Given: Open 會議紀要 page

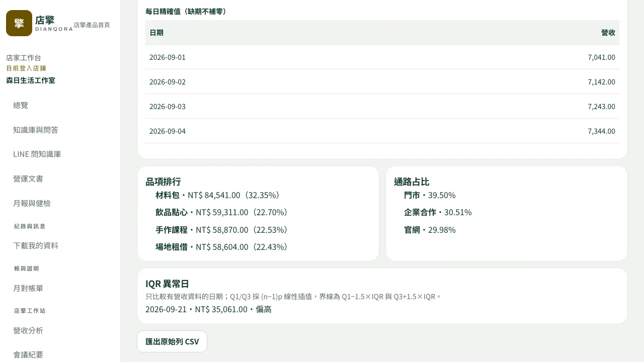Looking at the screenshot, I should pos(28,354).
